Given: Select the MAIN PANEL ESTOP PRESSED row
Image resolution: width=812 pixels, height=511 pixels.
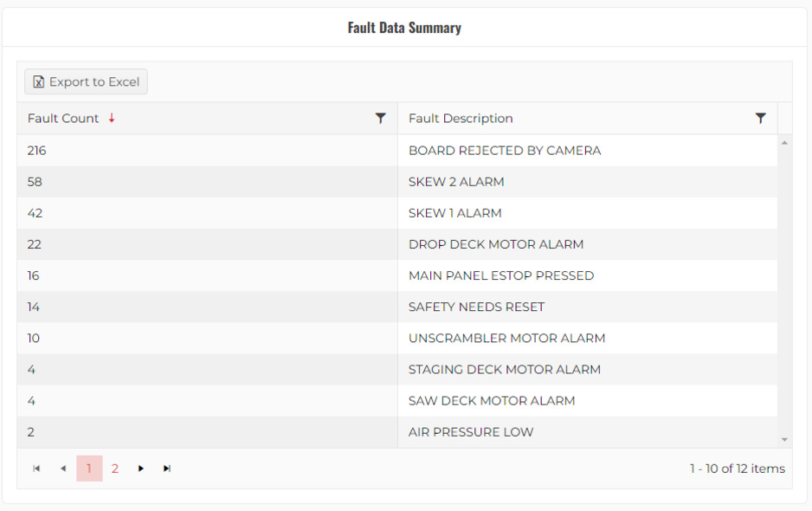Looking at the screenshot, I should [501, 275].
